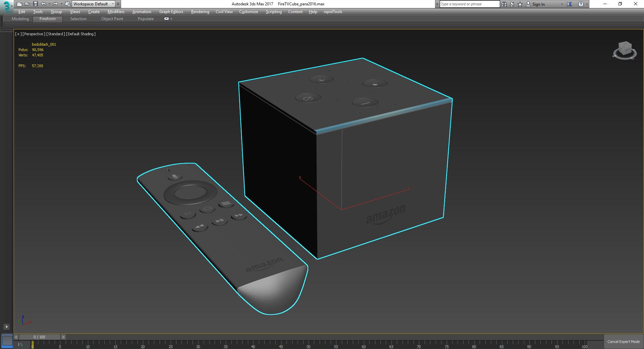Click the Open File folder icon

pyautogui.click(x=27, y=4)
